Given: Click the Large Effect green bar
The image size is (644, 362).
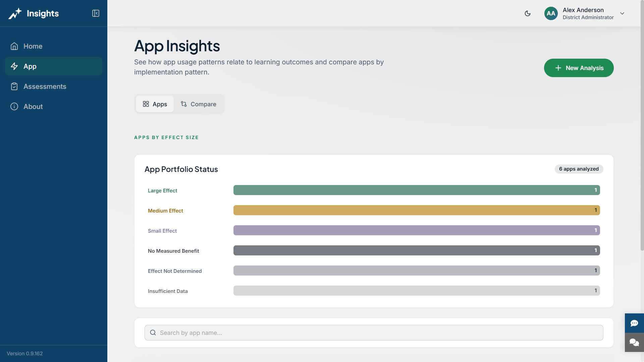Looking at the screenshot, I should click(417, 190).
